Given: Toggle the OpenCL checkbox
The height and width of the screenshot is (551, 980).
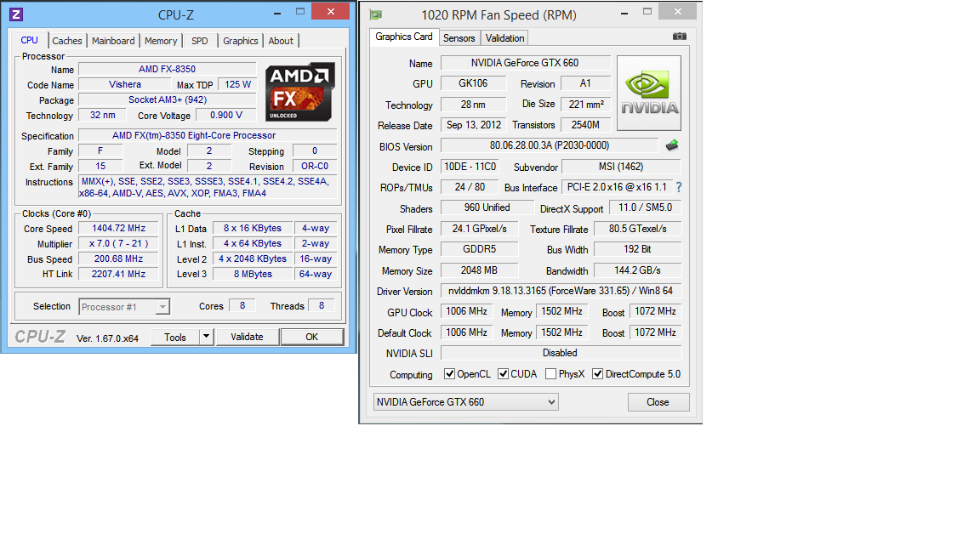Looking at the screenshot, I should [449, 373].
